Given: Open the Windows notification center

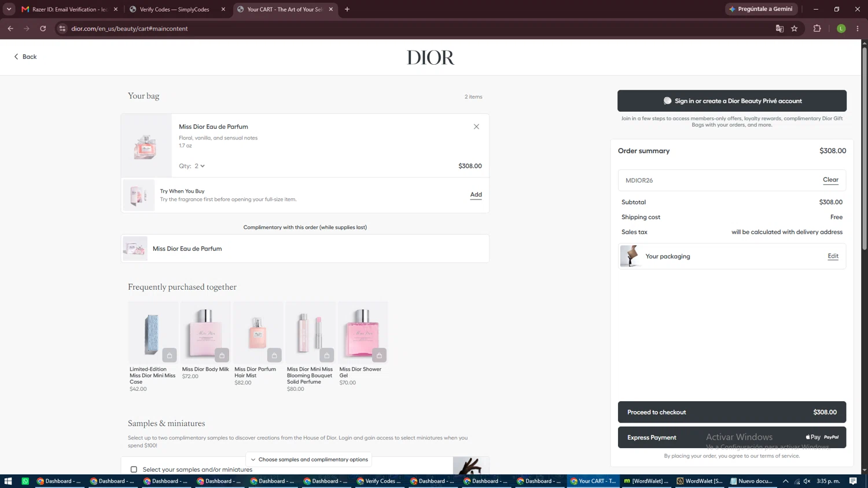Looking at the screenshot, I should pyautogui.click(x=853, y=481).
